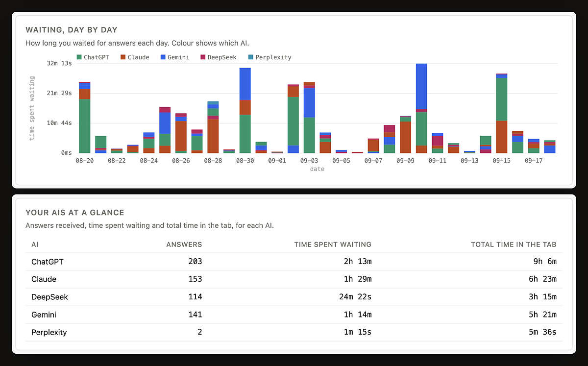Select the Gemini row name in table
588x366 pixels.
[x=44, y=315]
